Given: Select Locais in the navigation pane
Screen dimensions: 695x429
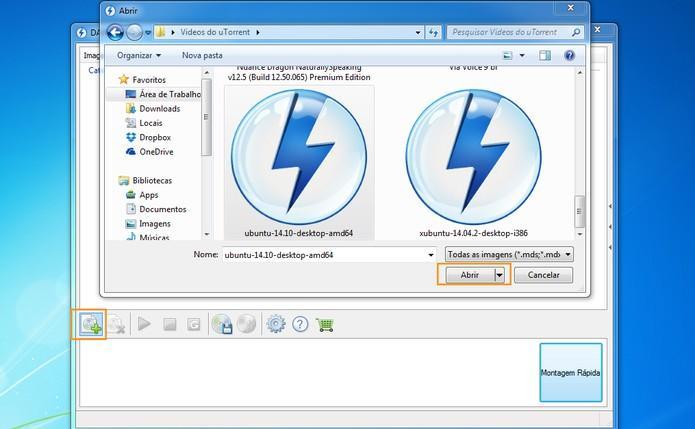Looking at the screenshot, I should click(x=151, y=123).
